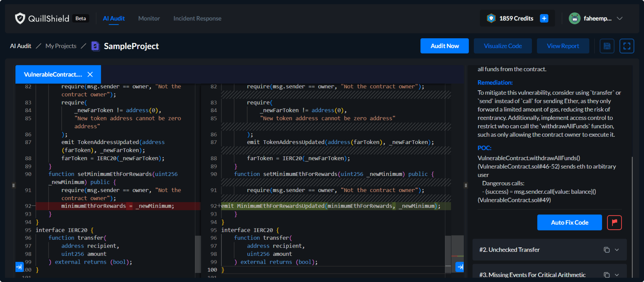Screen dimensions: 644x282
Task: Go to AI Audit breadcrumb
Action: click(20, 46)
